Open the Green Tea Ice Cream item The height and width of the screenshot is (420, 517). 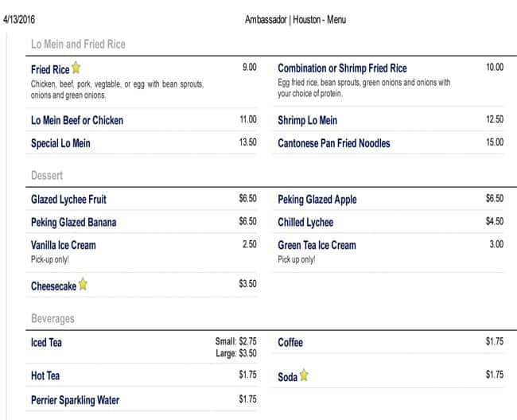(x=317, y=245)
